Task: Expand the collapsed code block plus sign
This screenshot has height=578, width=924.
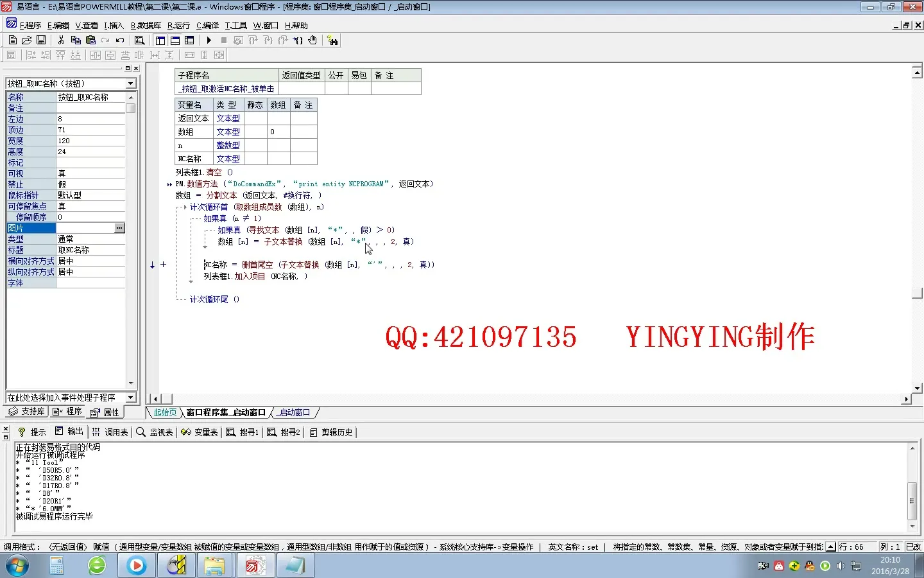Action: (164, 264)
